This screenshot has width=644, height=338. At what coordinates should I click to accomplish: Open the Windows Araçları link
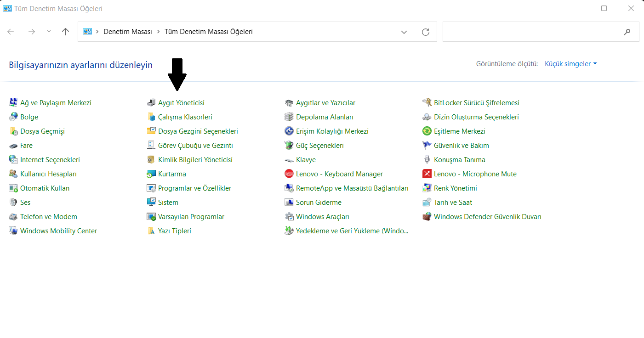tap(323, 217)
